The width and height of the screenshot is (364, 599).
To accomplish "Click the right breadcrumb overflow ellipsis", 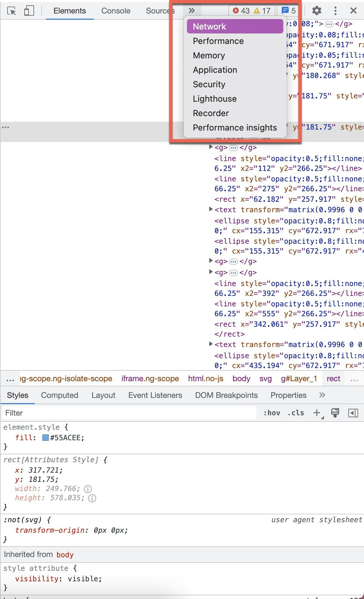I will (x=354, y=379).
